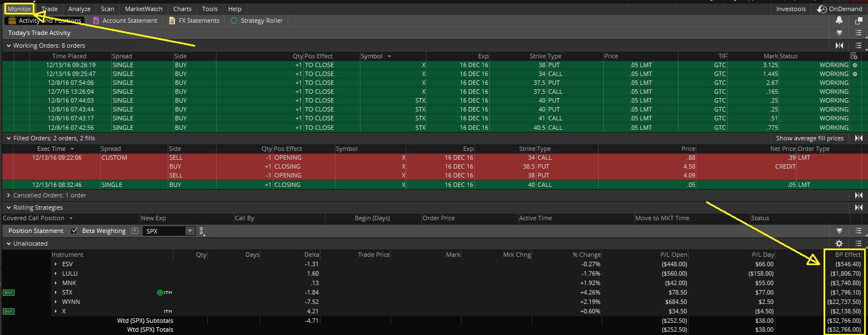Click Show average fill prices
Image resolution: width=868 pixels, height=335 pixels.
810,138
